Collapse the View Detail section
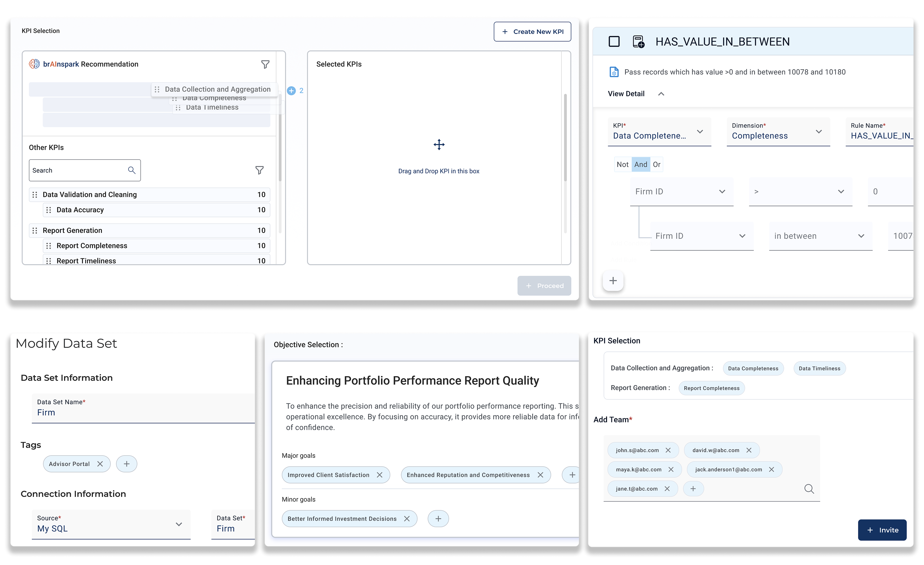Screen dimensions: 924x565 point(661,94)
